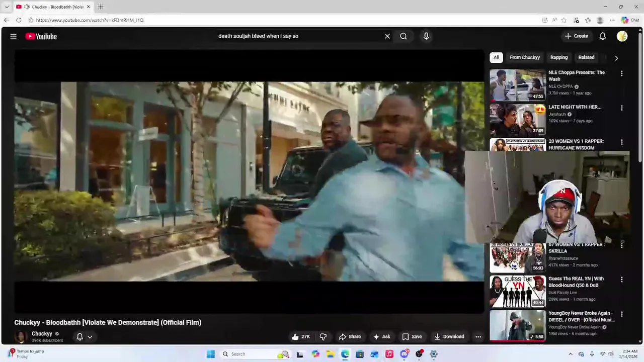Open YouTube notifications bell
This screenshot has height=362, width=644.
[x=603, y=36]
